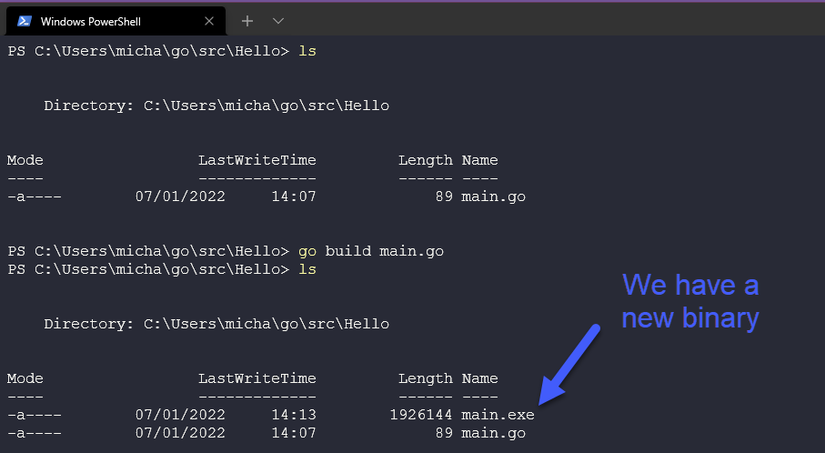Click the second Directory path line
This screenshot has height=453, width=825.
pyautogui.click(x=216, y=324)
